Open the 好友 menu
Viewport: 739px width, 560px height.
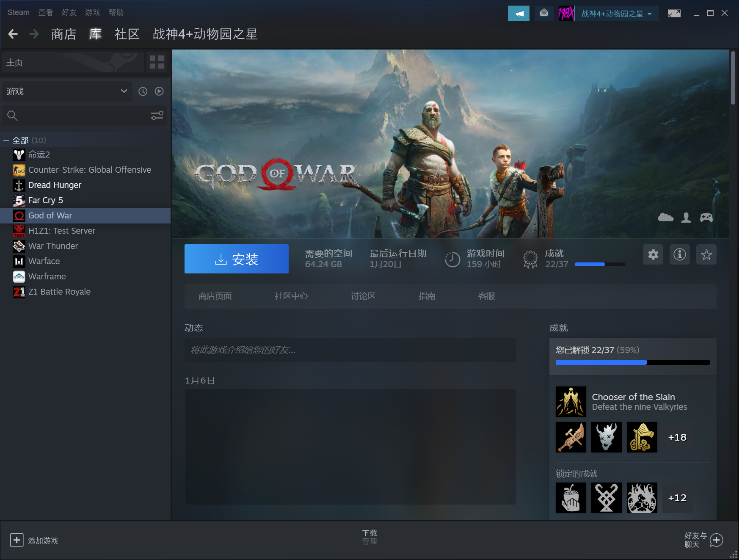pyautogui.click(x=69, y=13)
